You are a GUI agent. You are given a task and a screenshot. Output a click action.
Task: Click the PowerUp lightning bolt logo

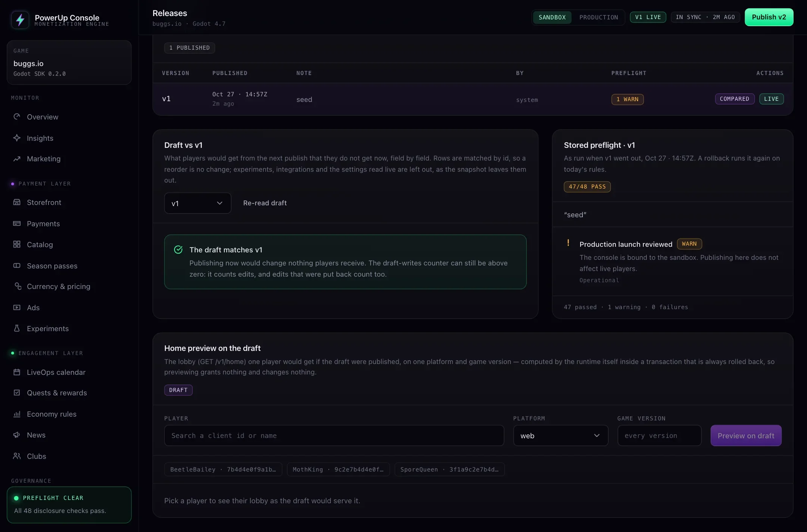20,20
